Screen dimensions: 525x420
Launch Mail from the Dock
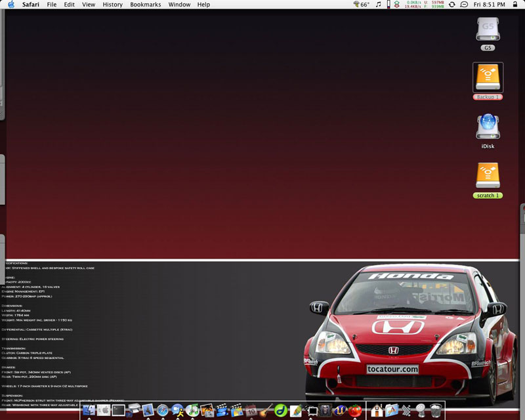(148, 410)
